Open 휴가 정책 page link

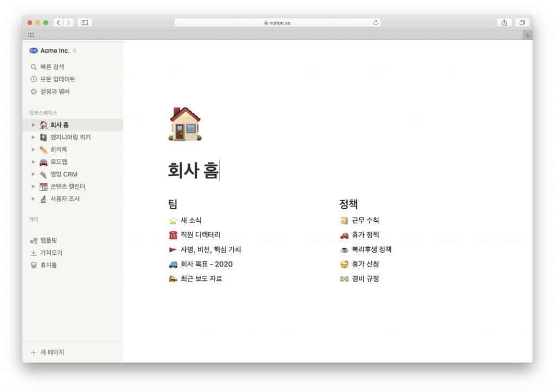pyautogui.click(x=365, y=235)
